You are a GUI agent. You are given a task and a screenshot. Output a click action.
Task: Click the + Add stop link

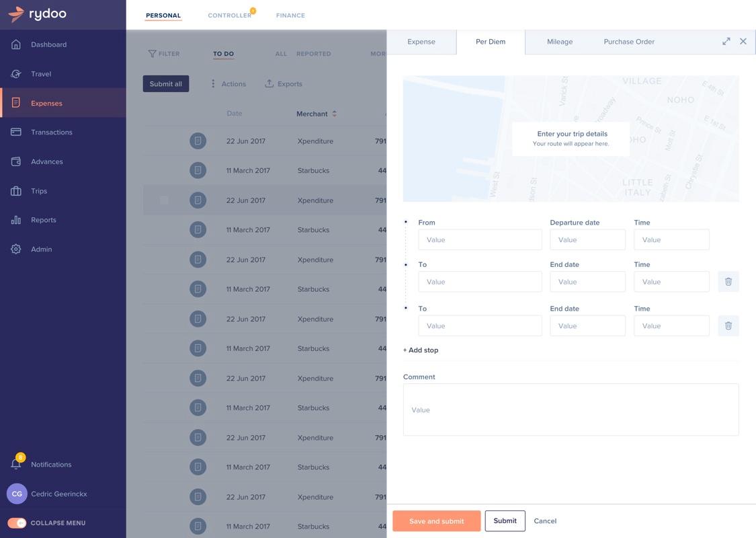(421, 350)
